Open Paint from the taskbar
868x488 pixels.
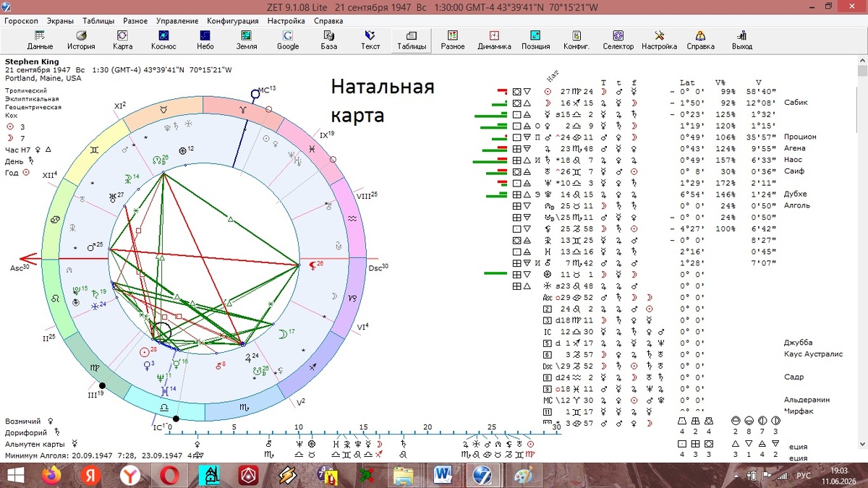point(521,476)
